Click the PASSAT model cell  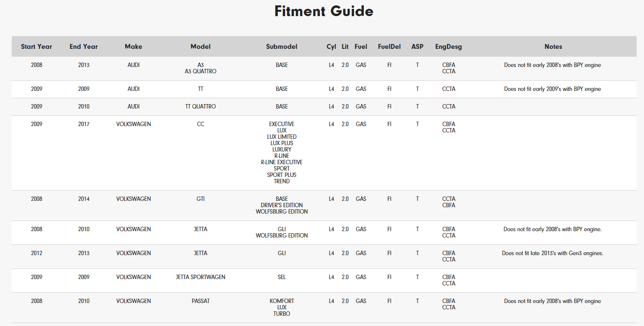click(200, 301)
